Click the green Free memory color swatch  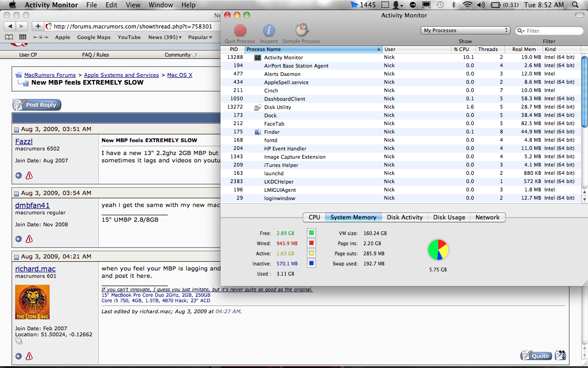[311, 233]
